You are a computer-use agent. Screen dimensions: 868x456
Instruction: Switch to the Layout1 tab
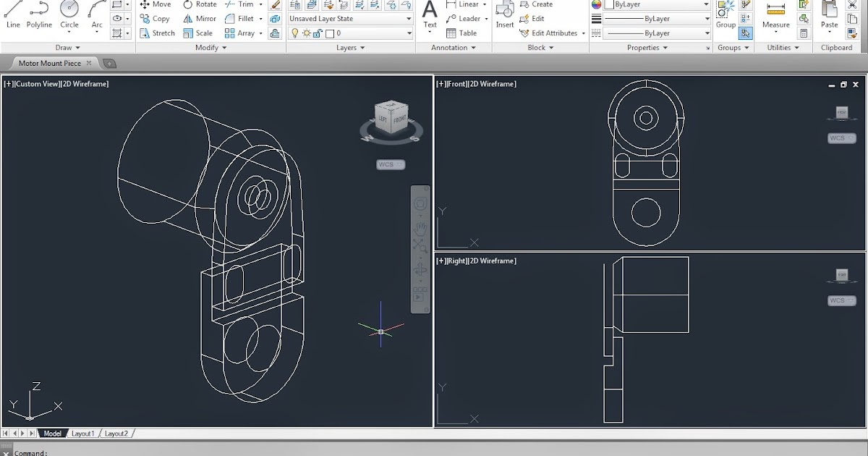point(83,433)
